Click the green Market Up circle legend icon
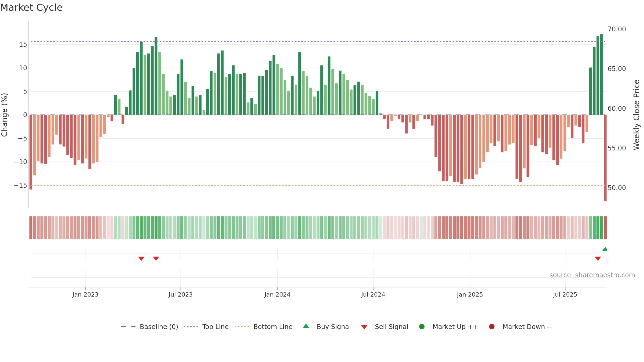The width and height of the screenshot is (644, 362). pyautogui.click(x=422, y=327)
